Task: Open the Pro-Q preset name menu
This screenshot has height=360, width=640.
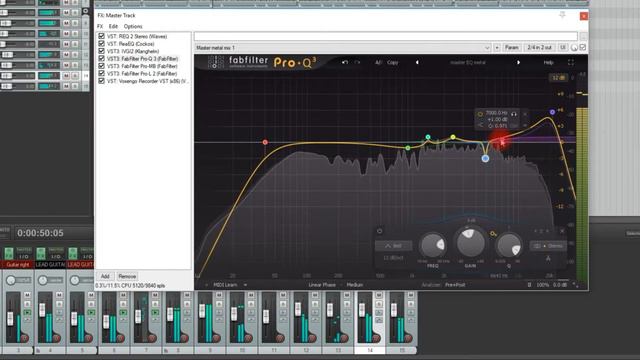Action: (x=467, y=62)
